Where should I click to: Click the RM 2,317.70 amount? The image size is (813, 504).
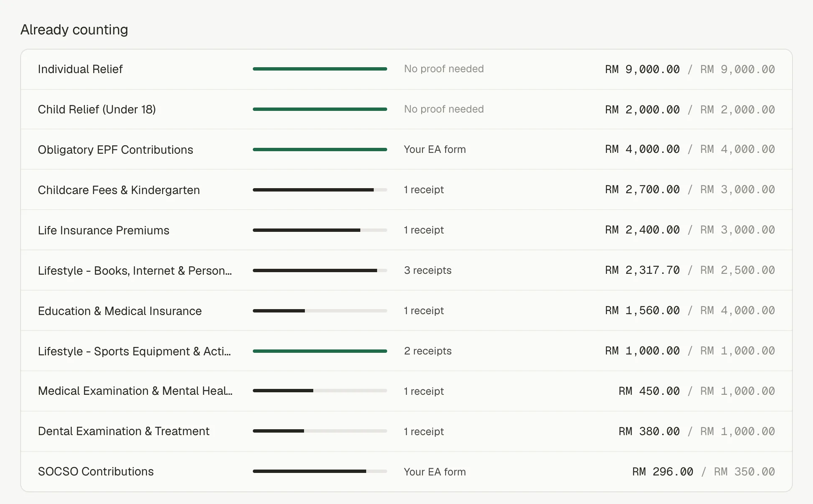pos(642,270)
